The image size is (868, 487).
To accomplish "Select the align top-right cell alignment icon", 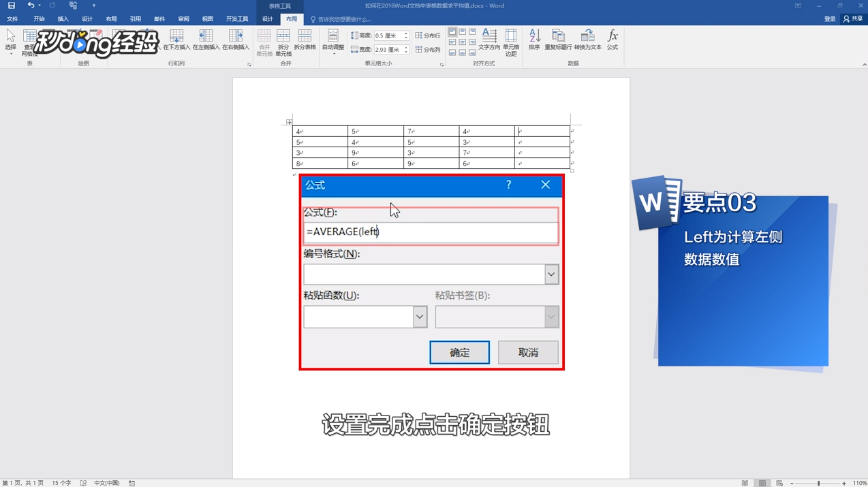I will pyautogui.click(x=472, y=32).
